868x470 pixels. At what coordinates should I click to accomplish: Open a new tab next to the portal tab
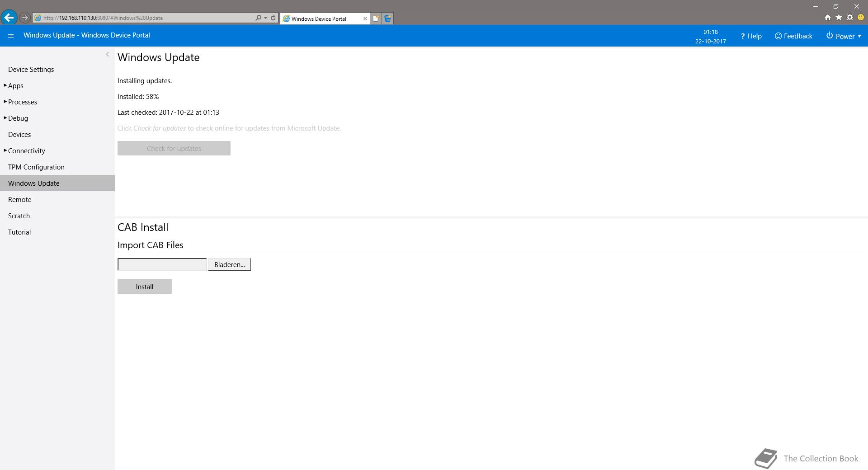[376, 19]
